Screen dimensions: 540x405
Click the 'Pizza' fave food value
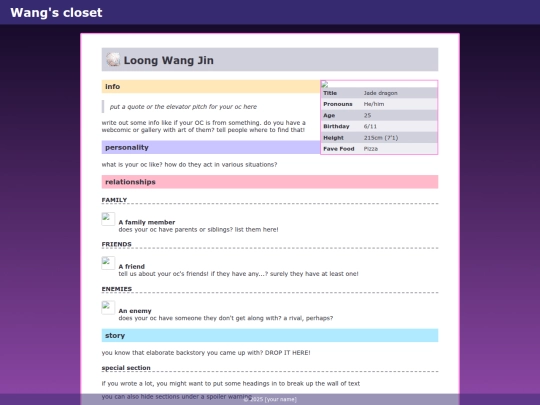tap(371, 149)
